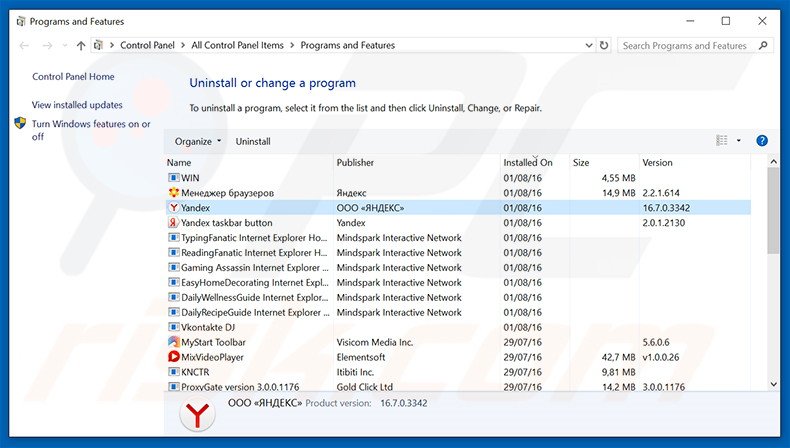Click the Менеджер браузеров program icon
The width and height of the screenshot is (790, 448).
tap(173, 193)
